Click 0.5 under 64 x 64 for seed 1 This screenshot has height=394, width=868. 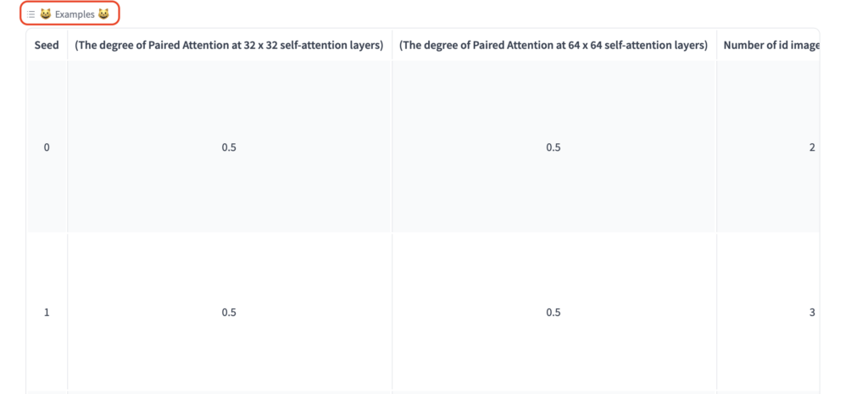[554, 313]
